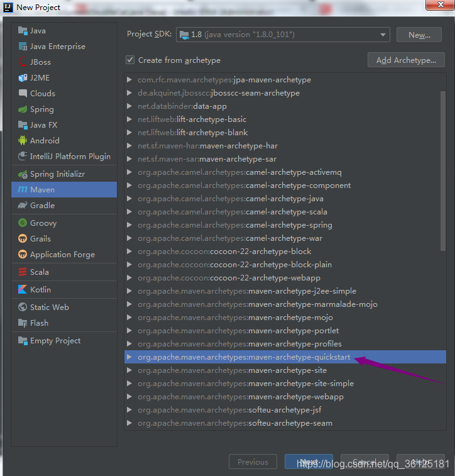The image size is (455, 476).
Task: Select the Spring leaf icon
Action: pos(23,109)
